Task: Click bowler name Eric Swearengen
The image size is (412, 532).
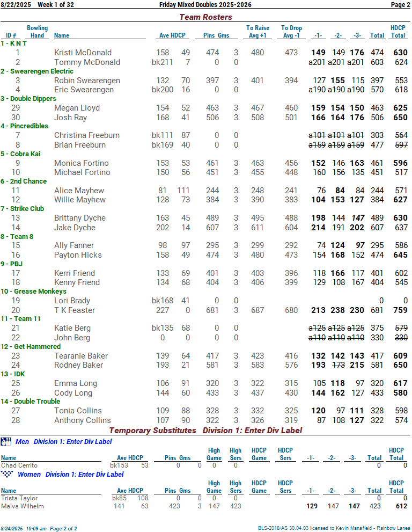Action: (84, 90)
